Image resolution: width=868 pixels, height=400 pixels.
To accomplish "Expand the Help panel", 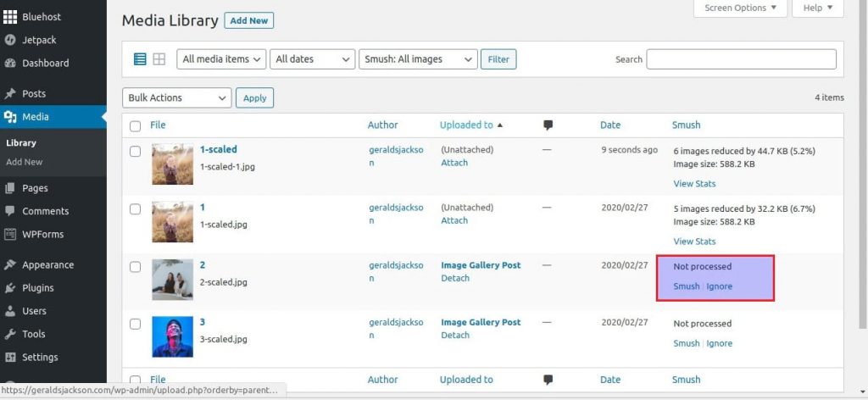I will 818,8.
